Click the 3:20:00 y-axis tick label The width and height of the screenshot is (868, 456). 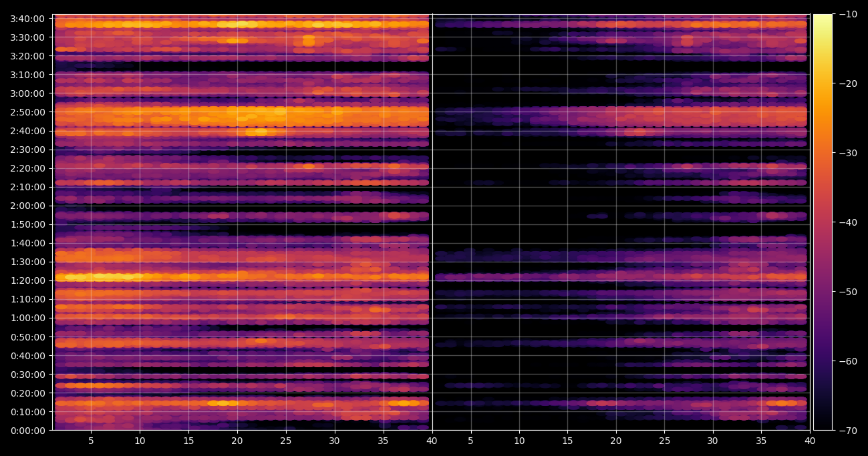27,55
